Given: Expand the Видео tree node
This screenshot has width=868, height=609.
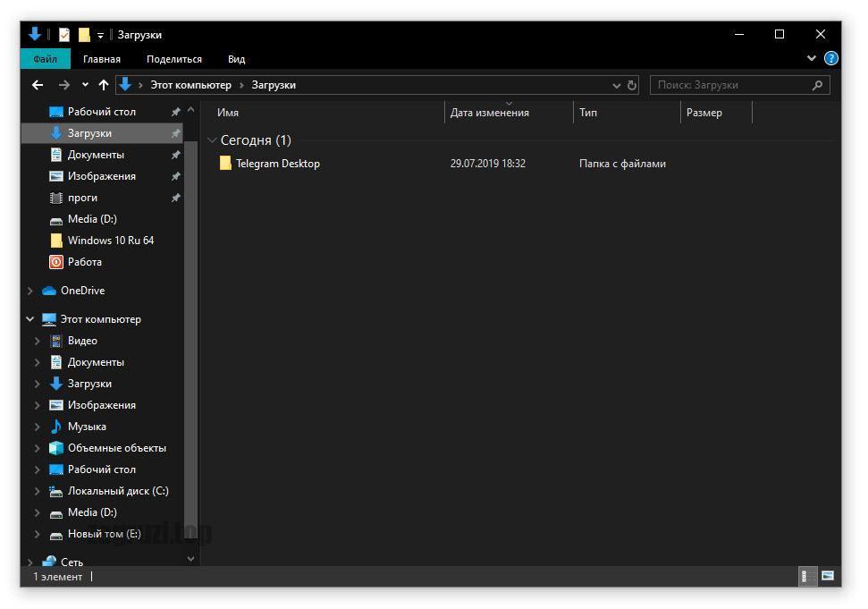Looking at the screenshot, I should [37, 341].
